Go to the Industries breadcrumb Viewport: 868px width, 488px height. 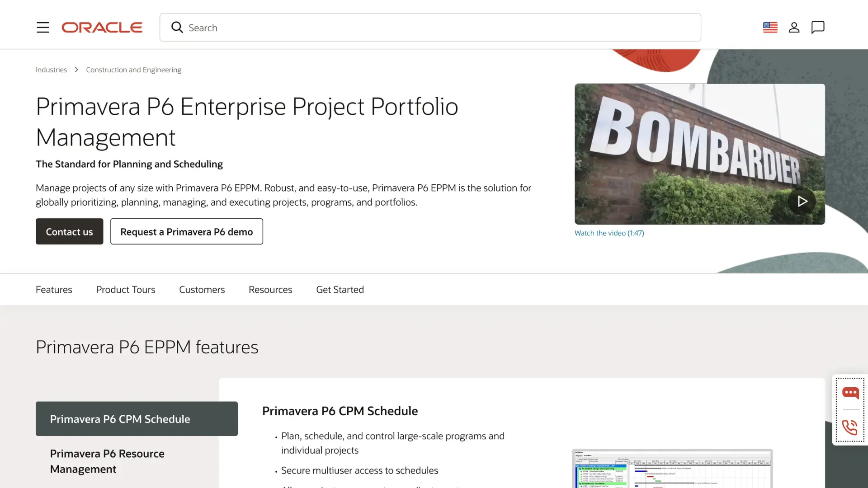(x=51, y=70)
